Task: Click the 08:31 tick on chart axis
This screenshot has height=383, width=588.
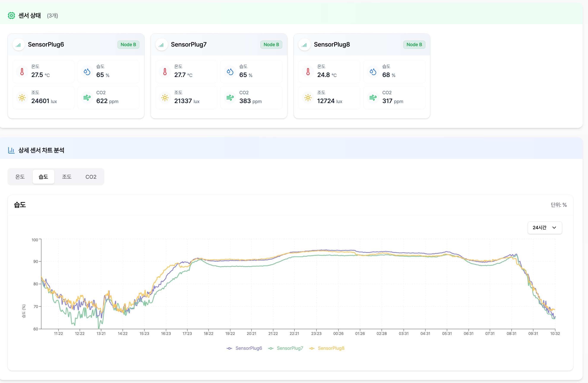Action: pos(511,333)
